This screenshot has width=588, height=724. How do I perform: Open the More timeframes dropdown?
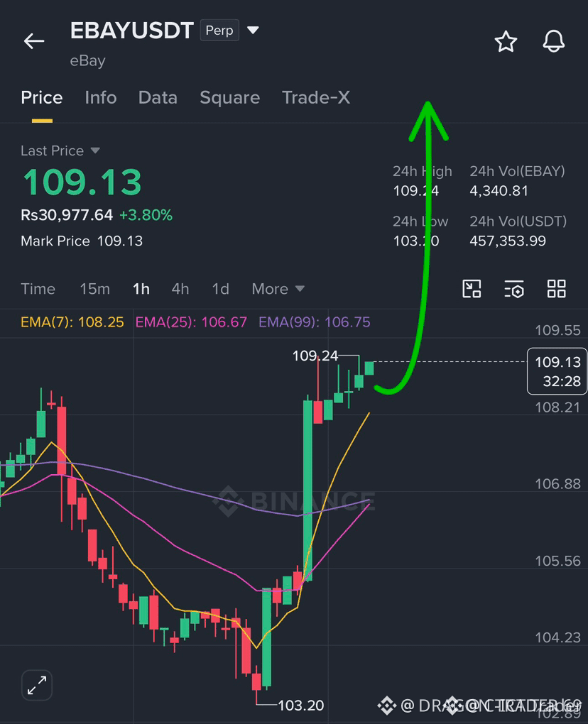278,289
